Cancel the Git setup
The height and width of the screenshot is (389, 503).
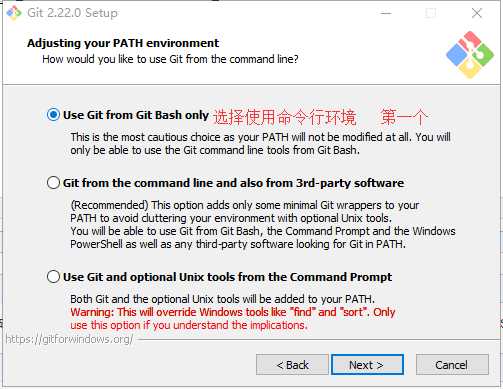[x=452, y=365]
